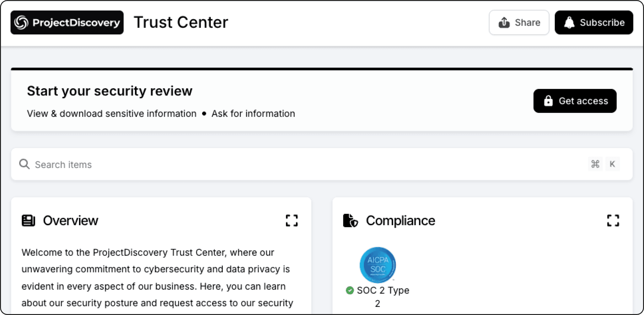Click the Start your security review heading
The image size is (644, 315).
[110, 91]
